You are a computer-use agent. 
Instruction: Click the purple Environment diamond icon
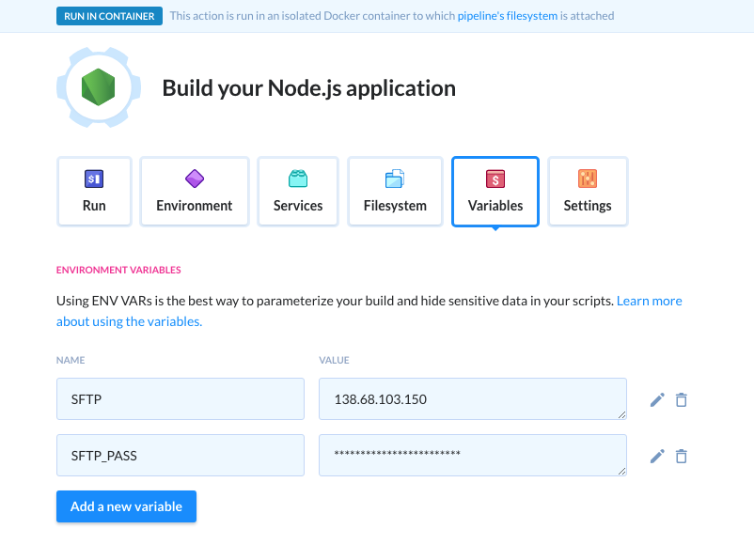click(195, 179)
